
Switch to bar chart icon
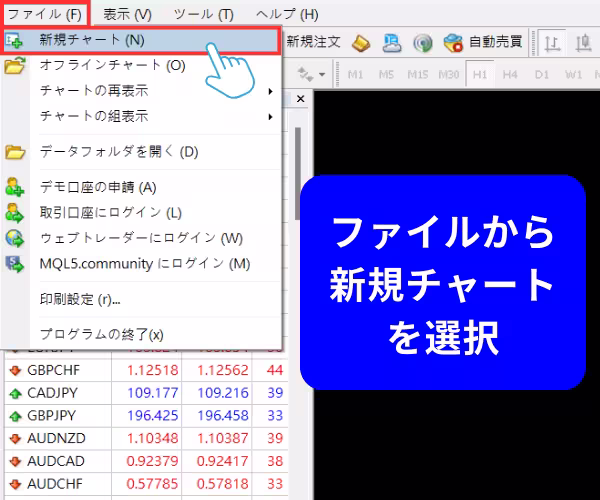pyautogui.click(x=552, y=43)
